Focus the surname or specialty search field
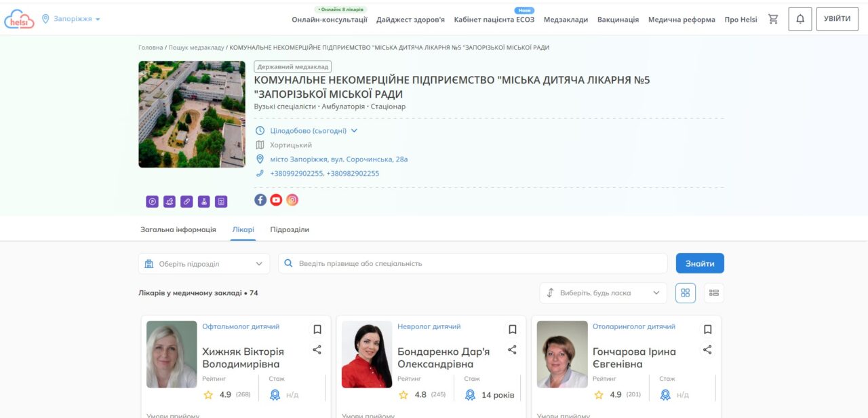The image size is (868, 418). click(x=473, y=263)
